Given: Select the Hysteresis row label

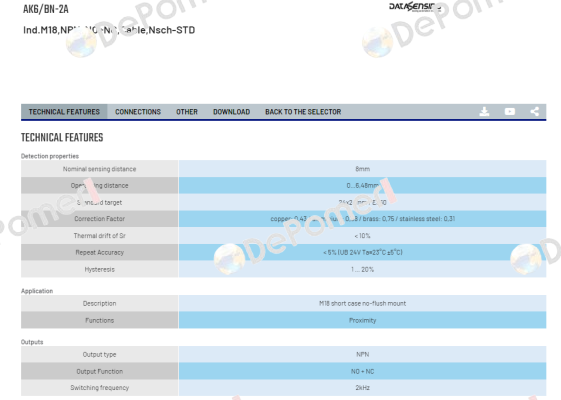Looking at the screenshot, I should coord(99,269).
